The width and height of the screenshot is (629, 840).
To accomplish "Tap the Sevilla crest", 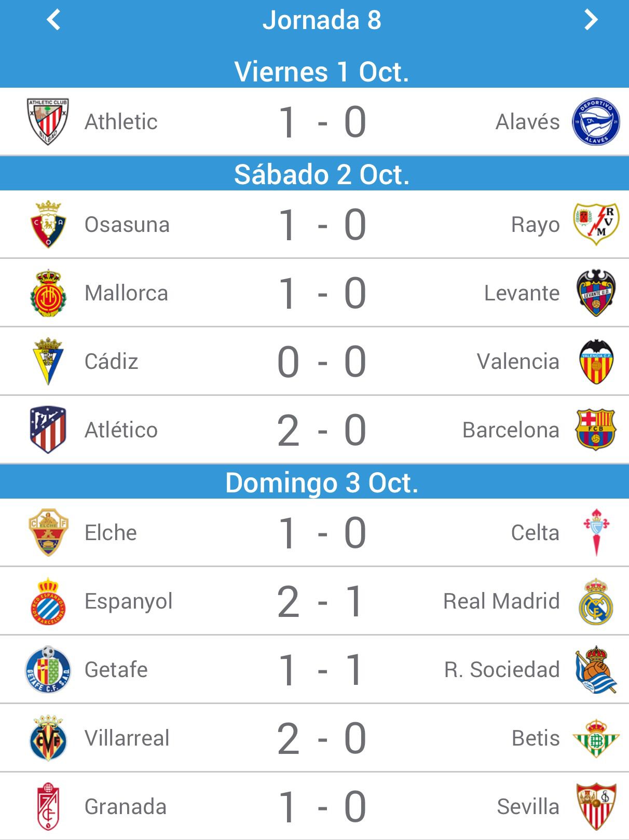I will pyautogui.click(x=596, y=806).
